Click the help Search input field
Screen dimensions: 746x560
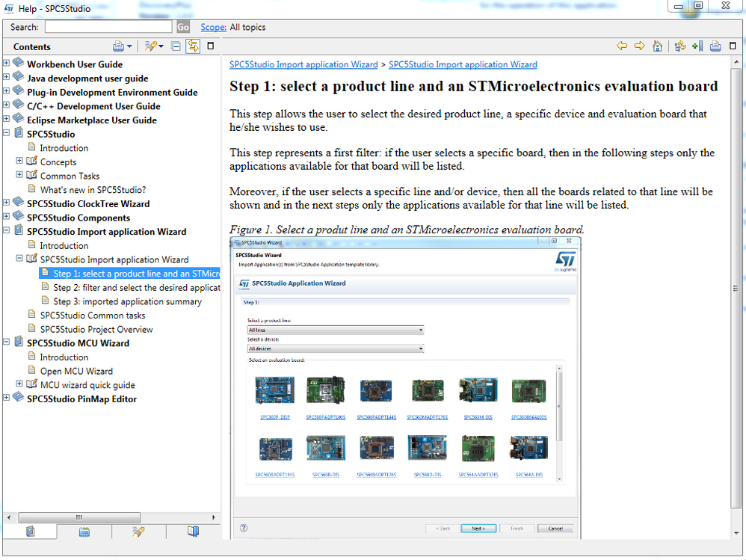(108, 27)
